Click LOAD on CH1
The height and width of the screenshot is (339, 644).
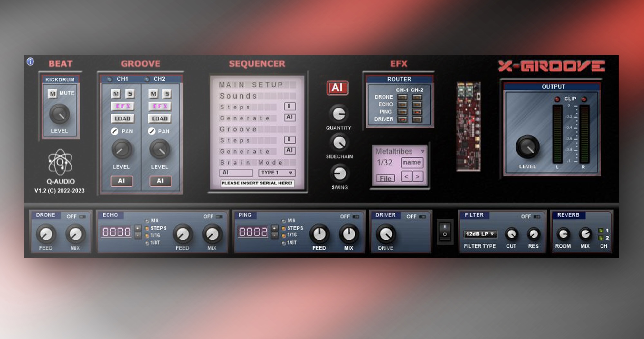(x=123, y=118)
